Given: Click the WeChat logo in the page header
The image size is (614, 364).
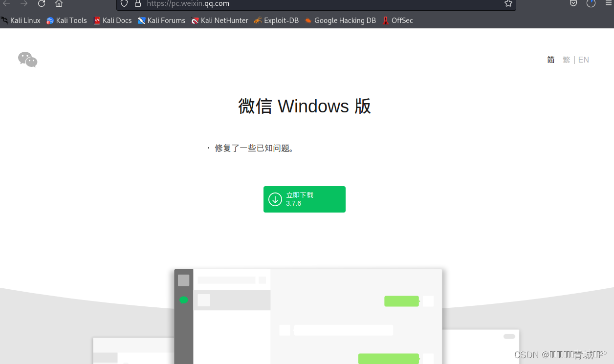Looking at the screenshot, I should (28, 60).
